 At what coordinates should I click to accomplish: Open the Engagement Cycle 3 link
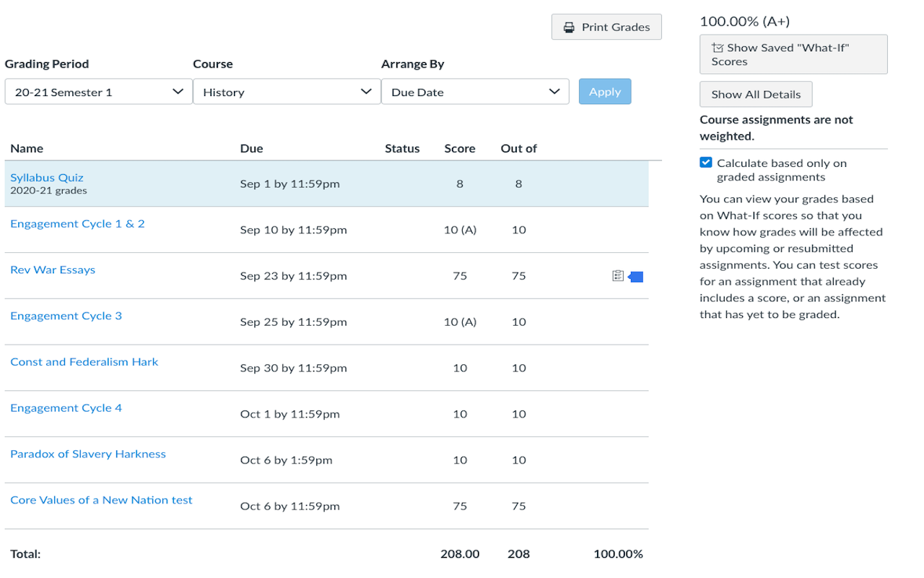tap(66, 316)
